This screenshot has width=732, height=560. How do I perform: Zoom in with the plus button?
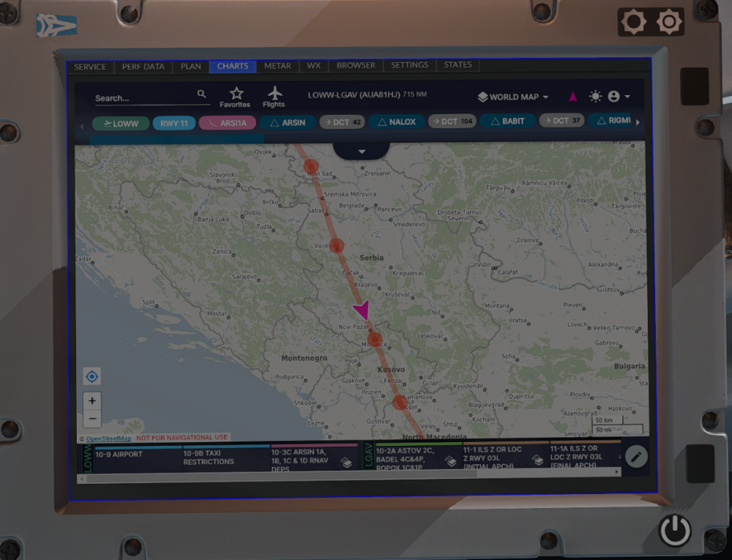(92, 401)
